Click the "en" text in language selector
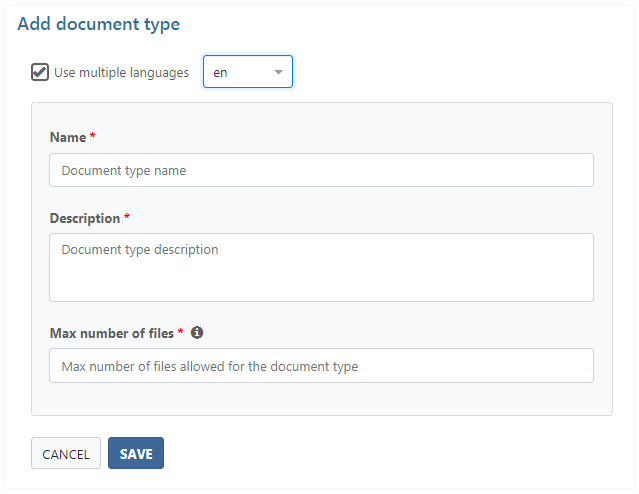This screenshot has height=494, width=639. coord(220,72)
